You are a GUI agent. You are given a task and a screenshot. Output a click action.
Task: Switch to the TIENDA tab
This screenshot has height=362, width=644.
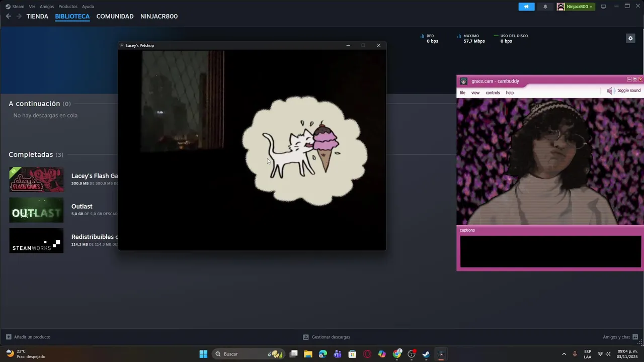[37, 16]
